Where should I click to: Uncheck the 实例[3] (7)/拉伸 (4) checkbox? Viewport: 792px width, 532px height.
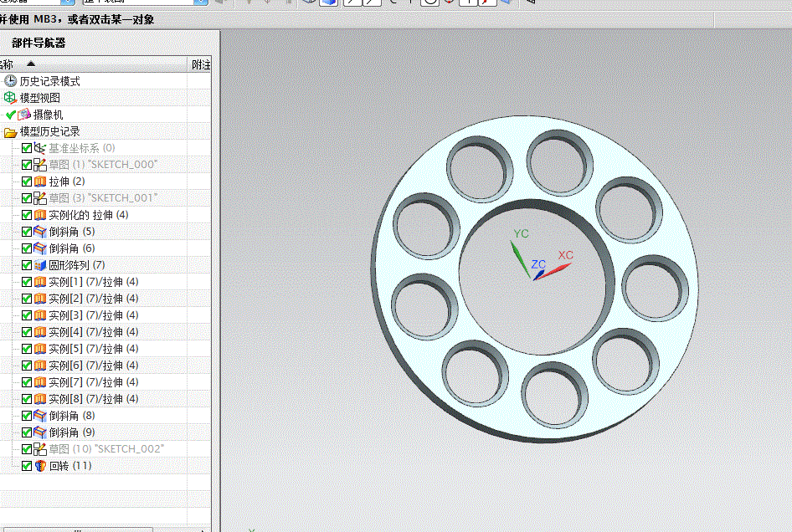click(x=27, y=315)
